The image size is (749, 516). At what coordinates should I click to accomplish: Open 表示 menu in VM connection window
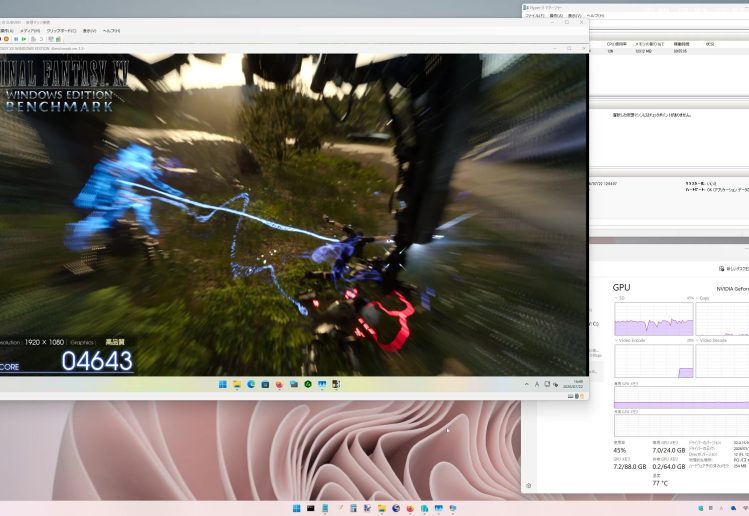pyautogui.click(x=89, y=31)
